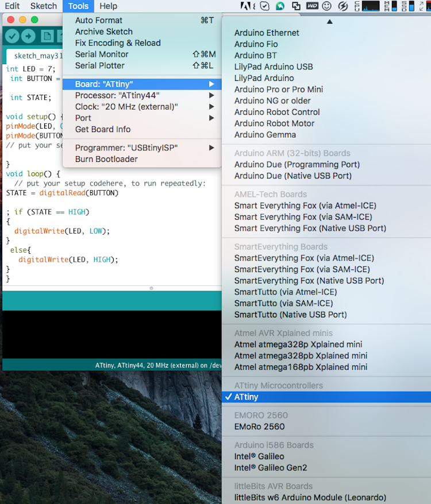The width and height of the screenshot is (431, 504).
Task: Select Arduino Due (Native USB Port)
Action: [x=326, y=176]
